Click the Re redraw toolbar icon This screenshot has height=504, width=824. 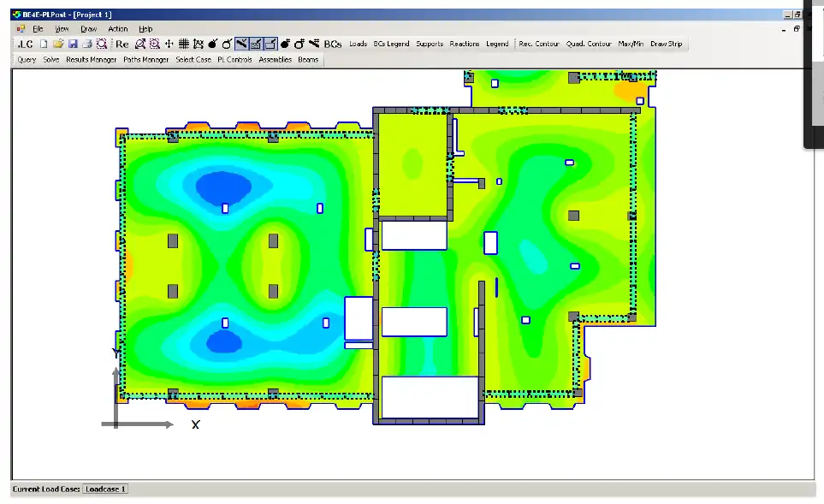click(122, 44)
